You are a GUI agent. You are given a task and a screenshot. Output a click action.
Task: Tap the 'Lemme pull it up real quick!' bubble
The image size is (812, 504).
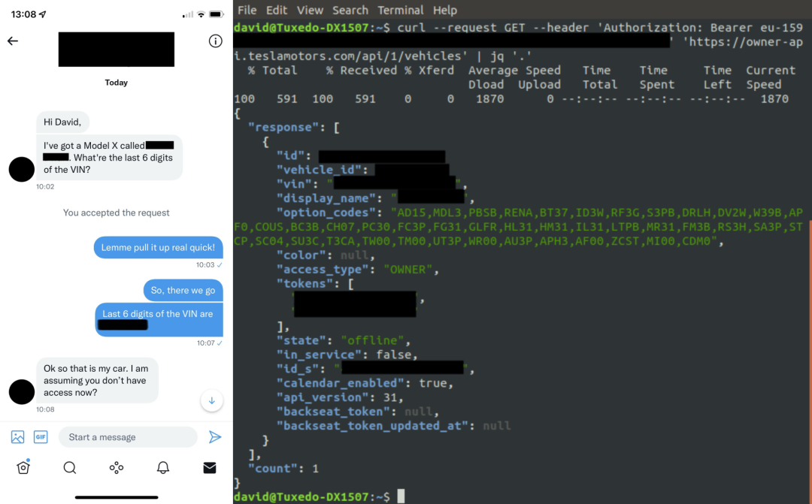158,247
